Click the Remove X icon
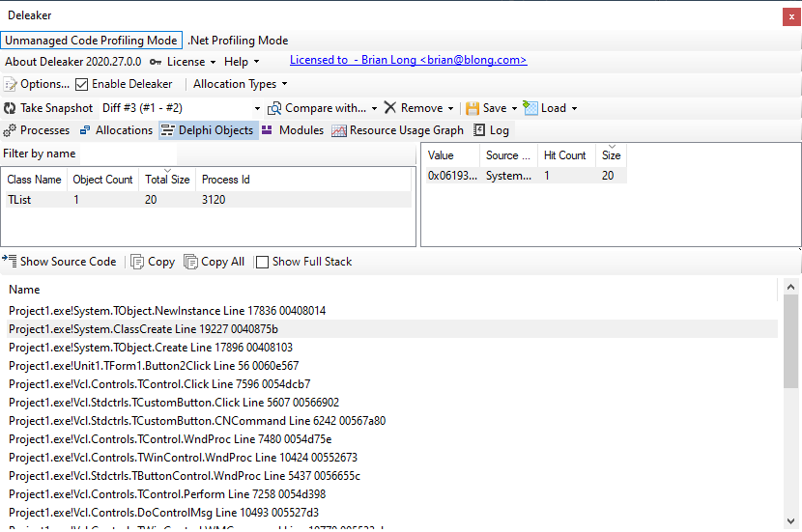Screen dimensions: 802x532 pos(390,107)
